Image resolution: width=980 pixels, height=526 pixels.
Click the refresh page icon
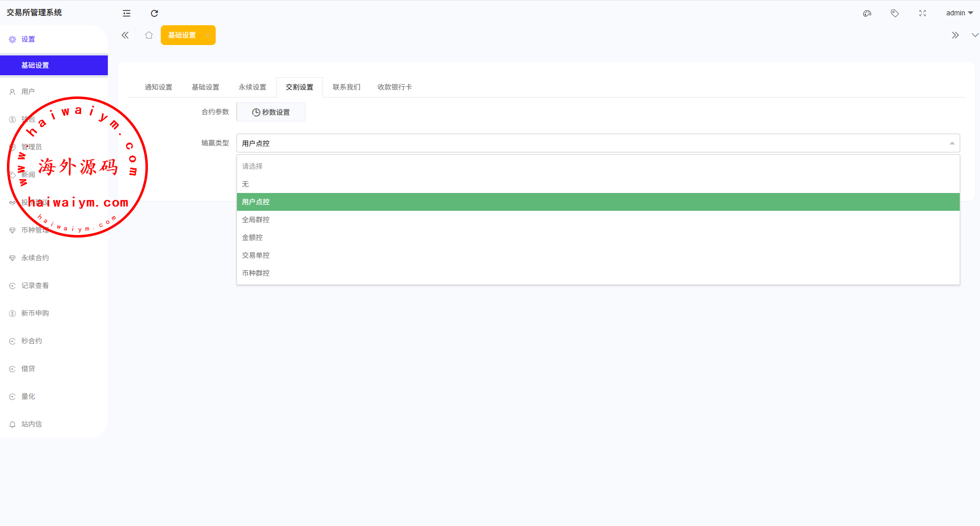click(x=154, y=13)
